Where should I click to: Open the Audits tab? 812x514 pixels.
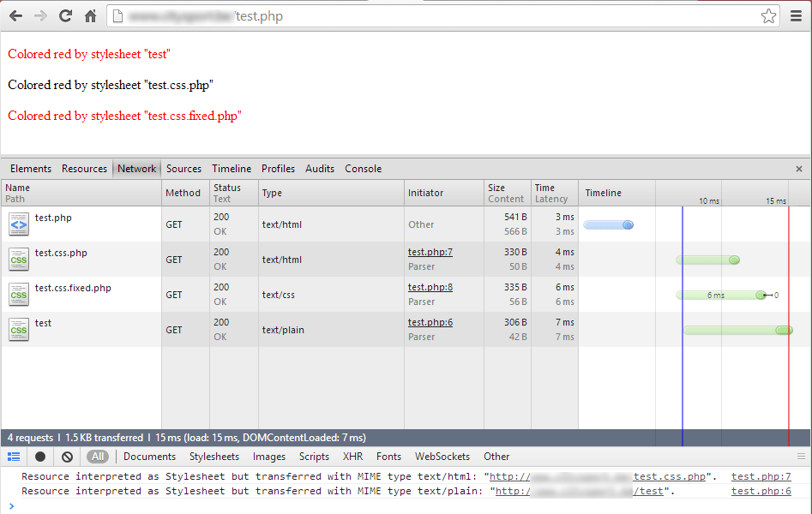click(320, 169)
